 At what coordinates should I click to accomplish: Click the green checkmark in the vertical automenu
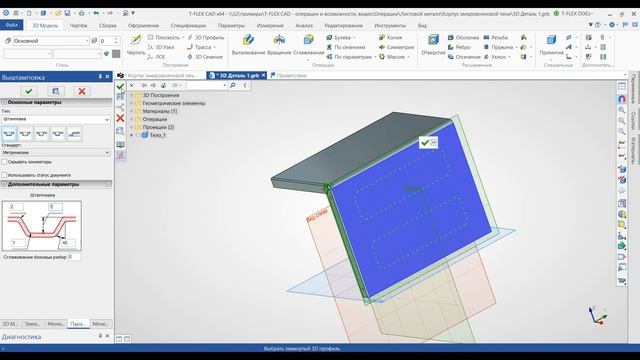coord(120,87)
